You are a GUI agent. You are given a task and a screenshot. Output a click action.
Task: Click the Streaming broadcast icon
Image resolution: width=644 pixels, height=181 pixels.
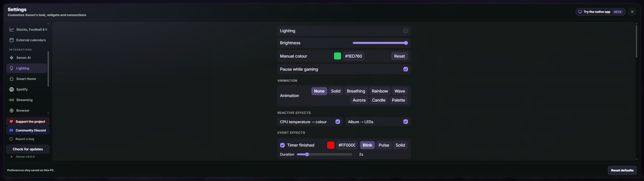coord(12,100)
